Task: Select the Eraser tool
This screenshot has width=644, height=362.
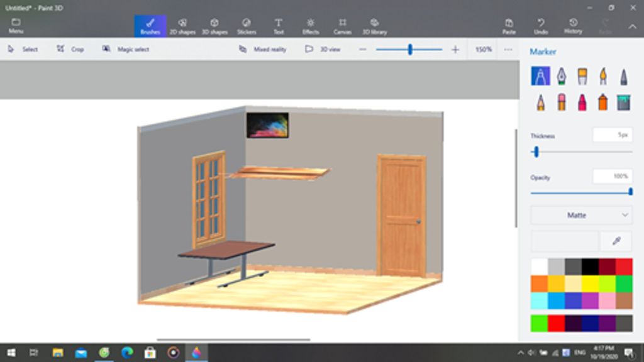Action: click(561, 102)
